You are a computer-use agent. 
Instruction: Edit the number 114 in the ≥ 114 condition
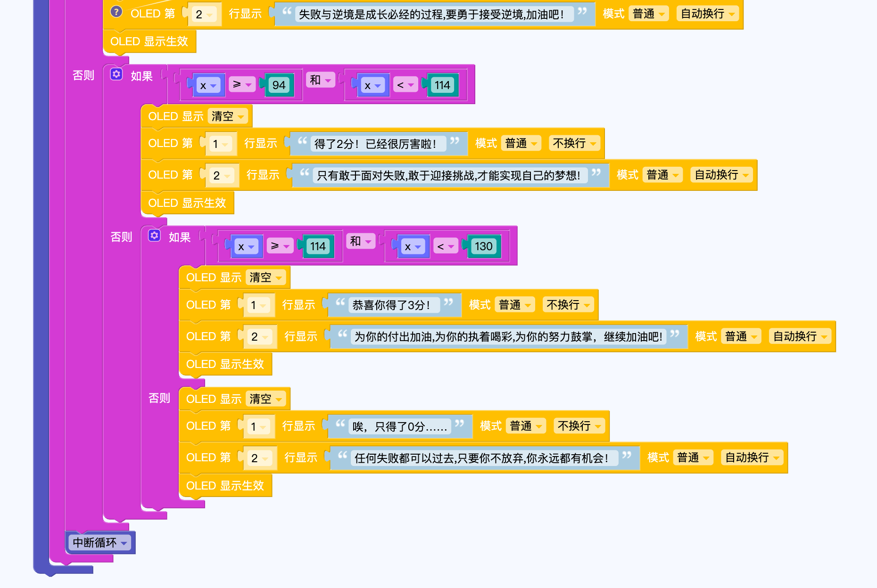318,246
